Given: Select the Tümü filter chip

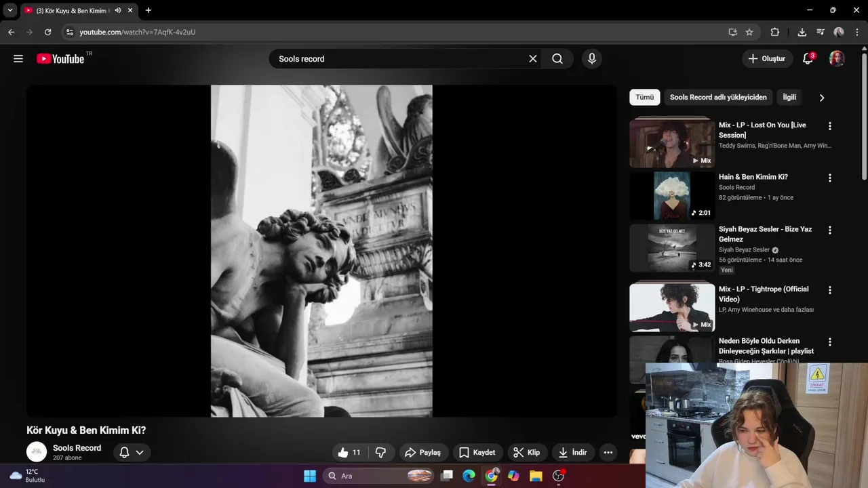Looking at the screenshot, I should 645,97.
